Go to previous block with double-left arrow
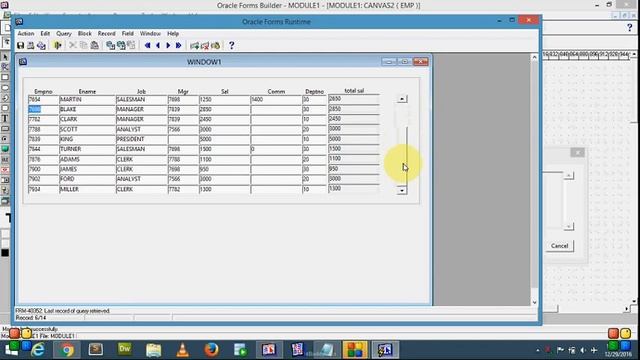640x360 pixels. click(x=147, y=45)
